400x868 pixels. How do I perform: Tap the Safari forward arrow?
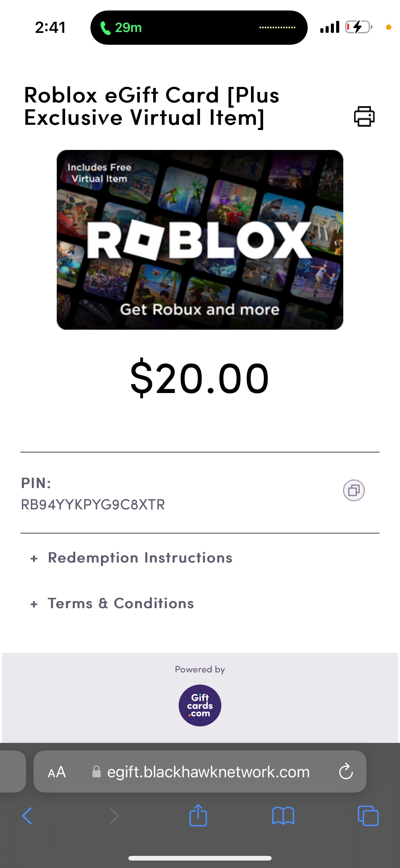coord(114,816)
